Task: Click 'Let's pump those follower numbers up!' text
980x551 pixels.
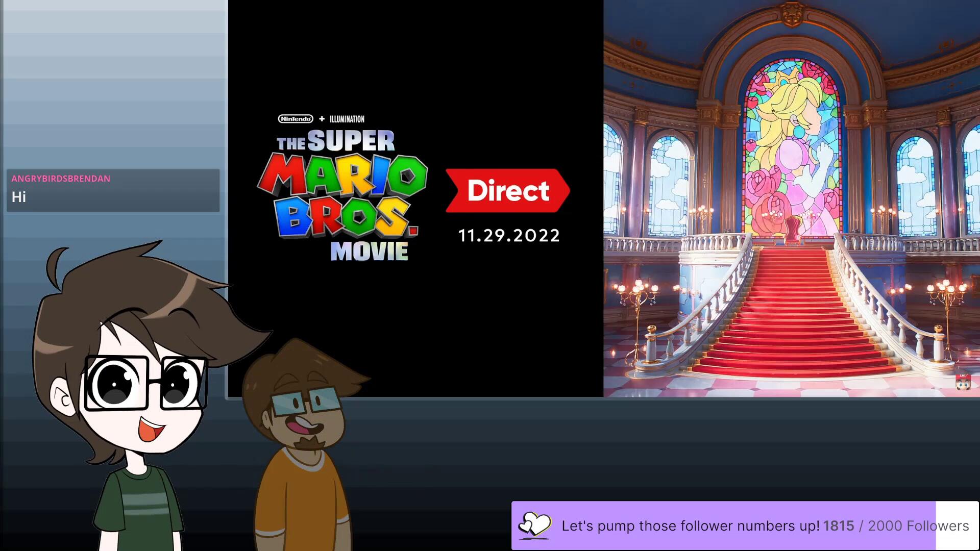Action: click(690, 525)
